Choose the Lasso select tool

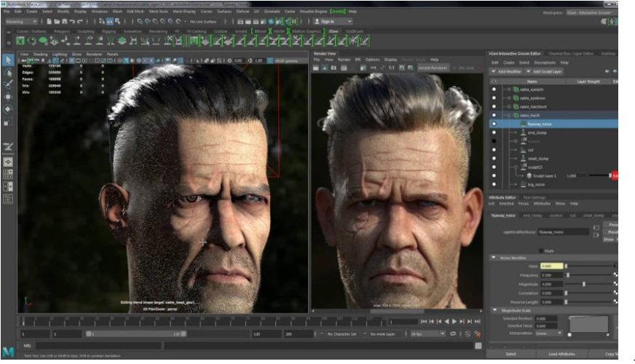point(8,73)
